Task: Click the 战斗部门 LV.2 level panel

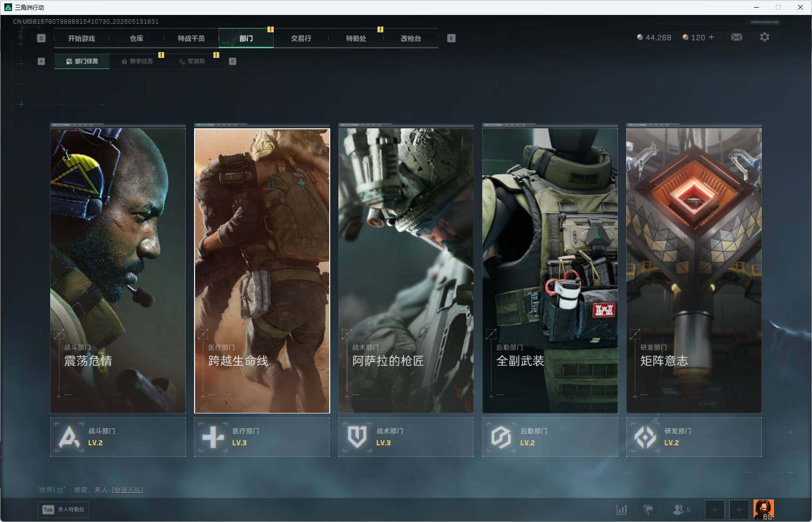Action: pyautogui.click(x=118, y=437)
